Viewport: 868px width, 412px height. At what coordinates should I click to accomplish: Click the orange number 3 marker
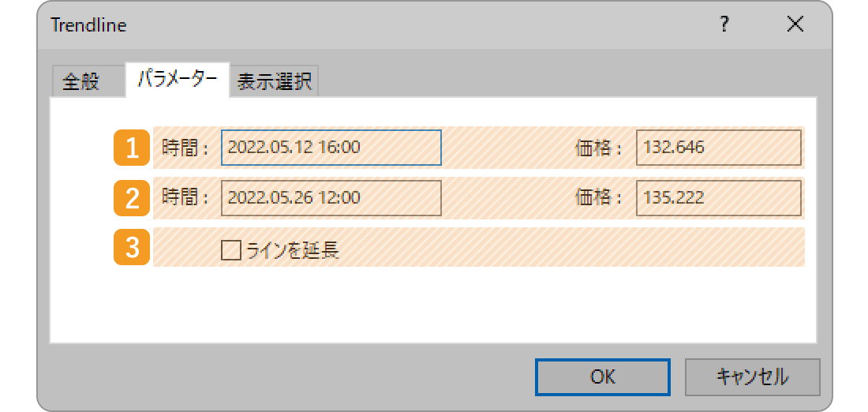tap(132, 247)
